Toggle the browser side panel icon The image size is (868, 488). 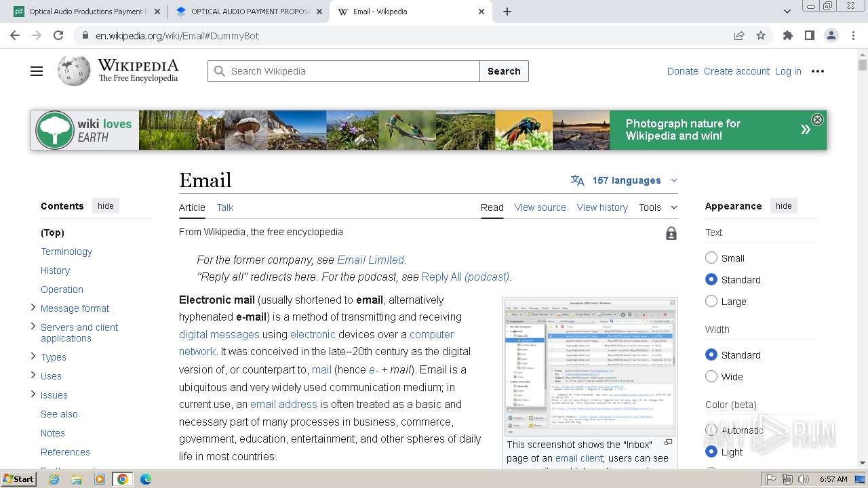point(810,35)
